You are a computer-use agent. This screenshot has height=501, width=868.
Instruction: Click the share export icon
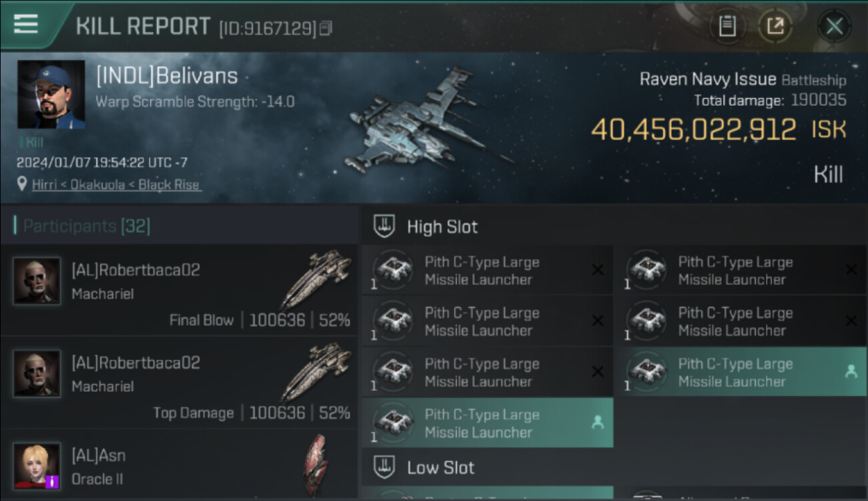(775, 26)
